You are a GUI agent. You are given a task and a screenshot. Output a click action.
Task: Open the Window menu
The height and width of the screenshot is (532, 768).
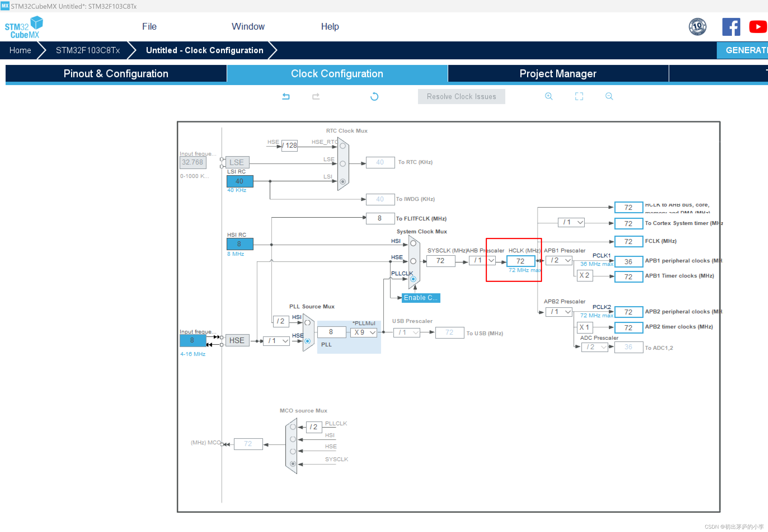tap(248, 27)
